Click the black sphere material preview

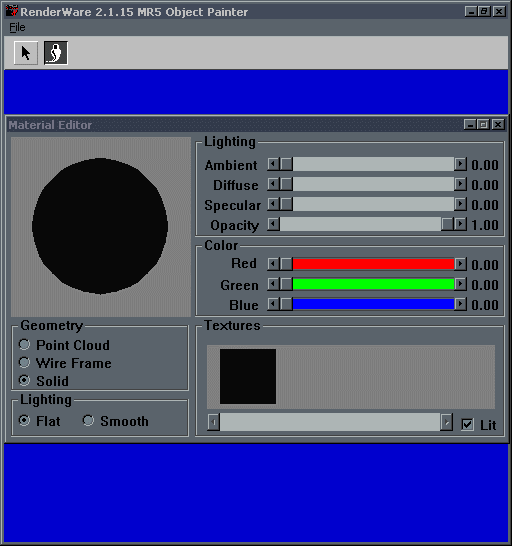pos(100,226)
